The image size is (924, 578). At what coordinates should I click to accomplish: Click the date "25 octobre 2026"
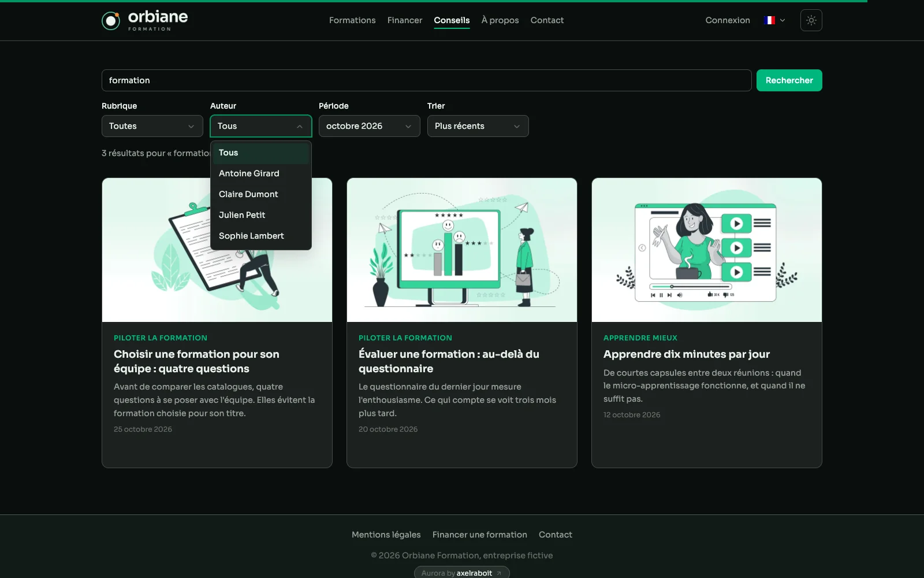click(x=143, y=429)
